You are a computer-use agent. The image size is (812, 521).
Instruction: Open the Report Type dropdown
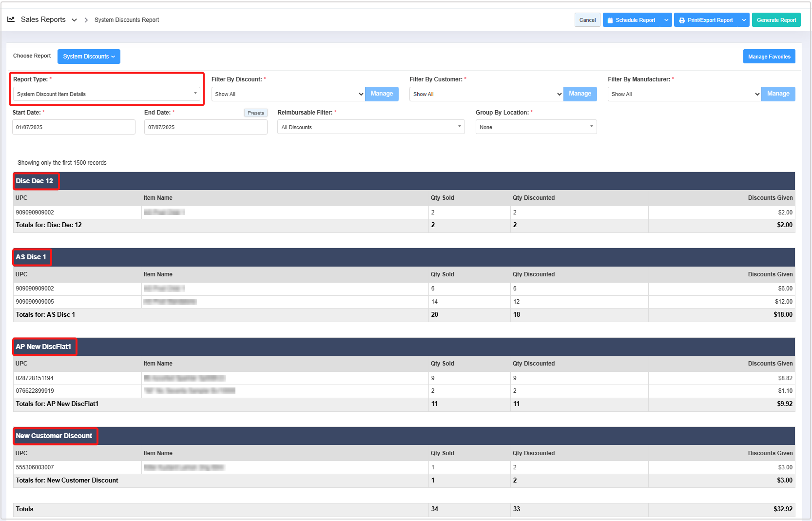click(x=106, y=94)
